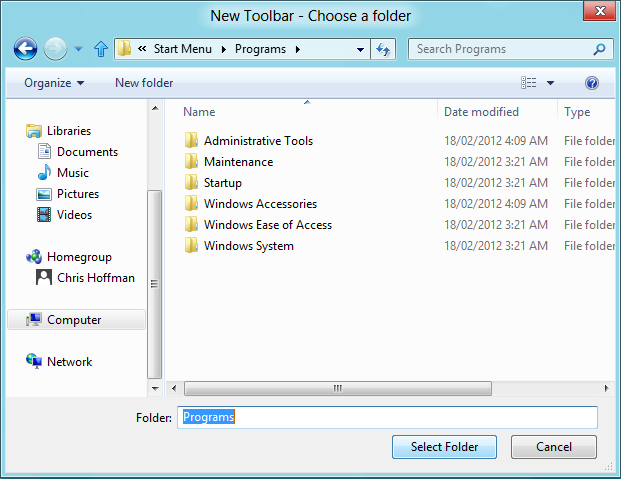
Task: Select Computer in navigation pane
Action: [76, 320]
